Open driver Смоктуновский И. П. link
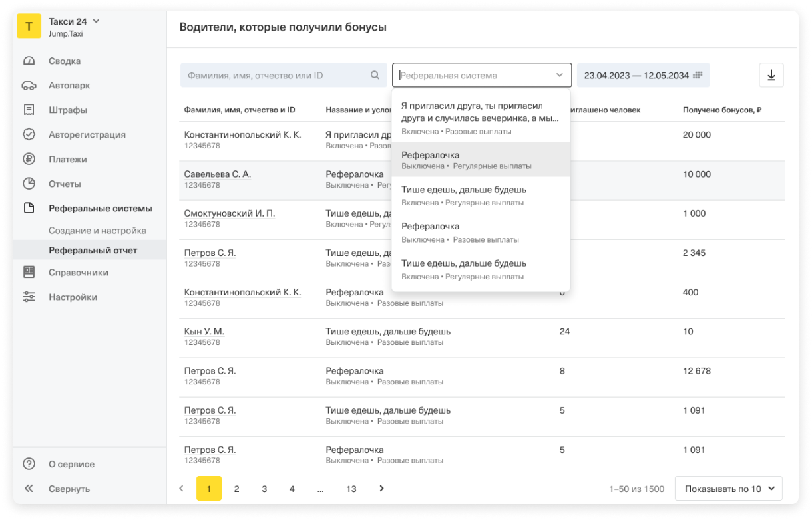This screenshot has height=520, width=812. tap(229, 213)
